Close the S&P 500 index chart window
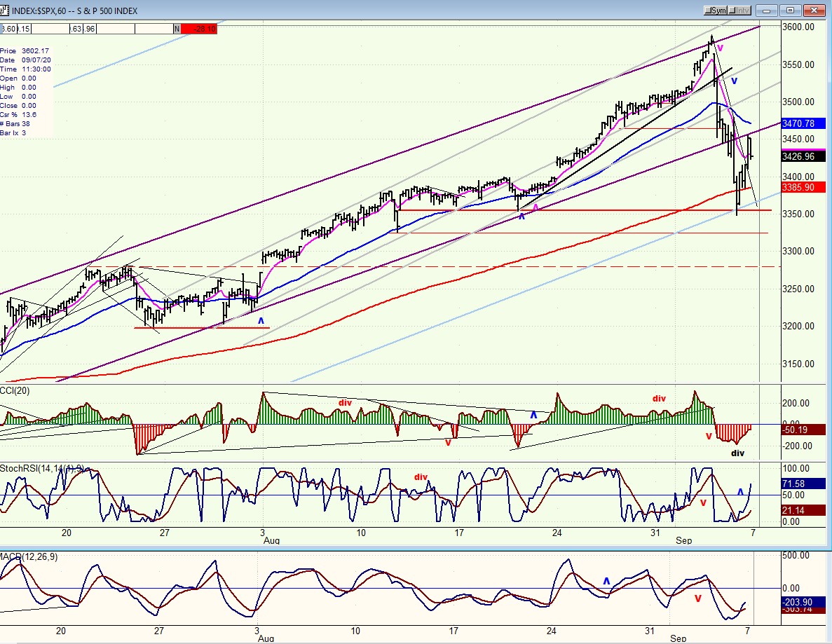Image resolution: width=832 pixels, height=644 pixels. (x=814, y=11)
